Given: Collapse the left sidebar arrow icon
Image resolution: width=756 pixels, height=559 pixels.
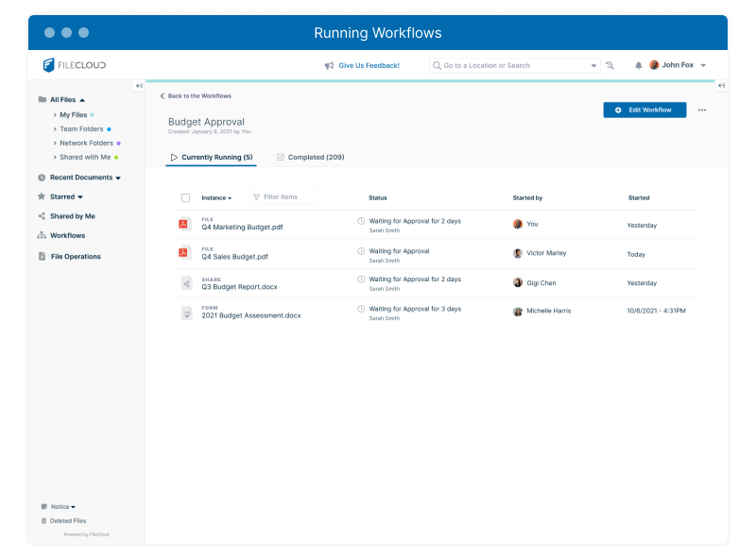Looking at the screenshot, I should [139, 86].
